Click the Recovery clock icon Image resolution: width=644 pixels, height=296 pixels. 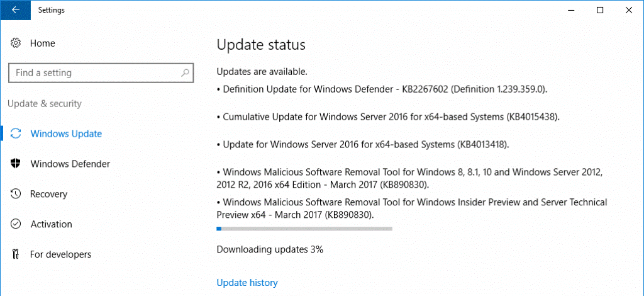(x=16, y=193)
